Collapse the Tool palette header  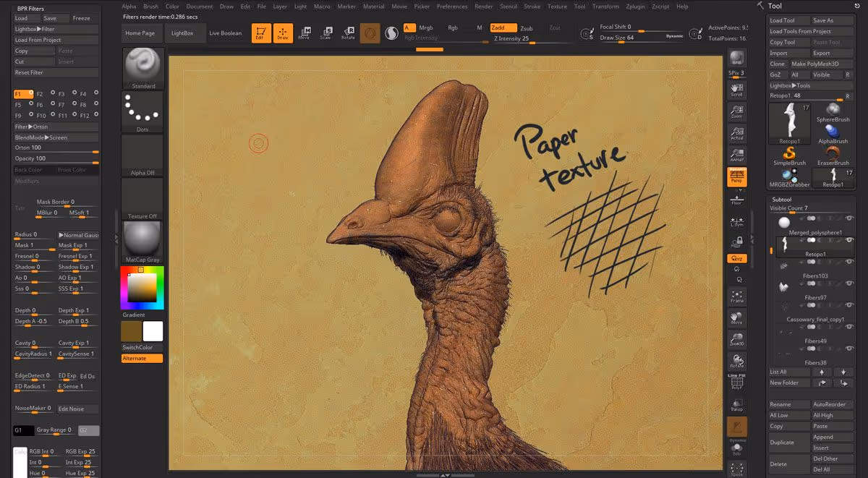775,6
